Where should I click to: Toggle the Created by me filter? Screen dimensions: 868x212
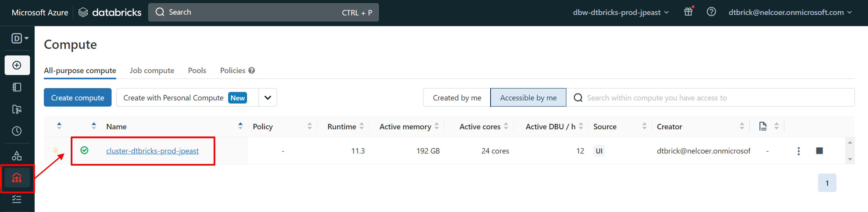pos(457,98)
